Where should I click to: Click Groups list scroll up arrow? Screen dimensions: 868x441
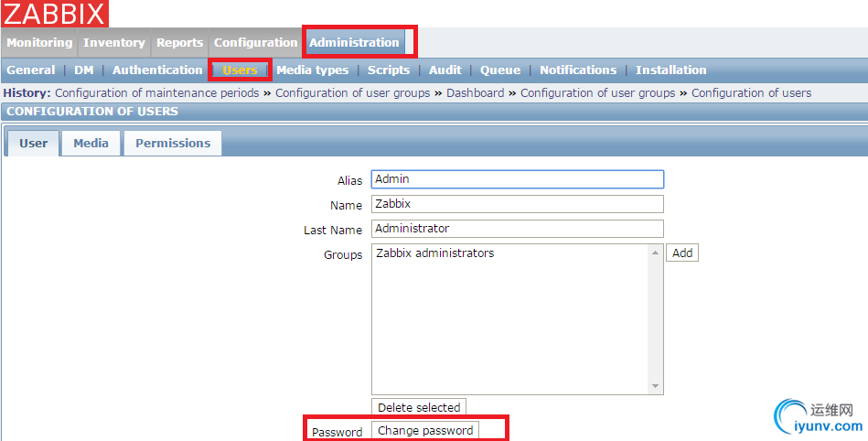[656, 253]
